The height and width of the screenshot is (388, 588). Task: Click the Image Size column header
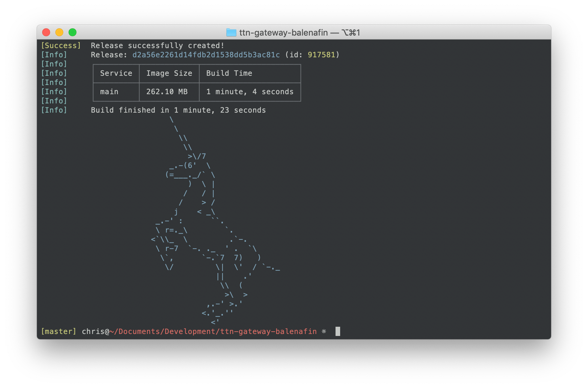pos(169,73)
